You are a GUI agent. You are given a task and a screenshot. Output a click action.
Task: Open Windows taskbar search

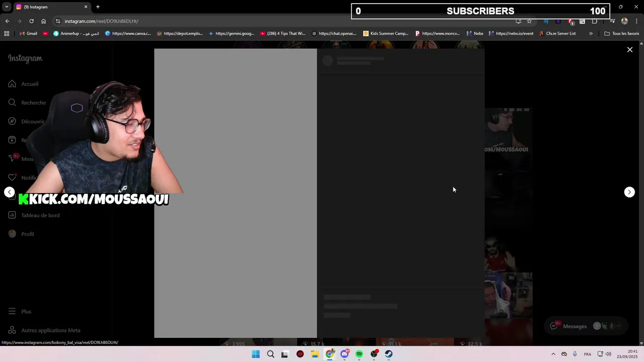(271, 354)
